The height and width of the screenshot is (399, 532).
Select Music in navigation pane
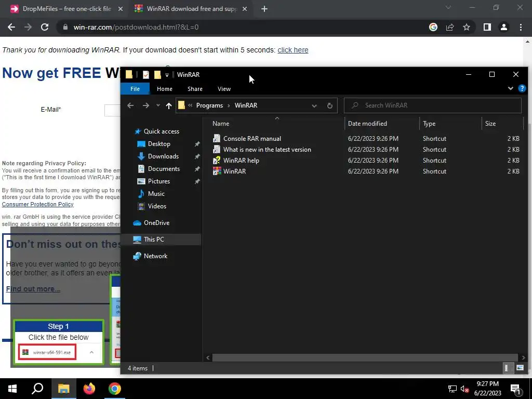pos(156,194)
